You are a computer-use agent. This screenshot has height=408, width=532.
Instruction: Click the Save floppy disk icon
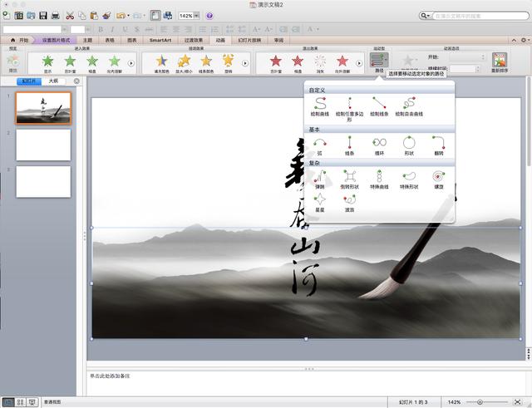pyautogui.click(x=43, y=16)
